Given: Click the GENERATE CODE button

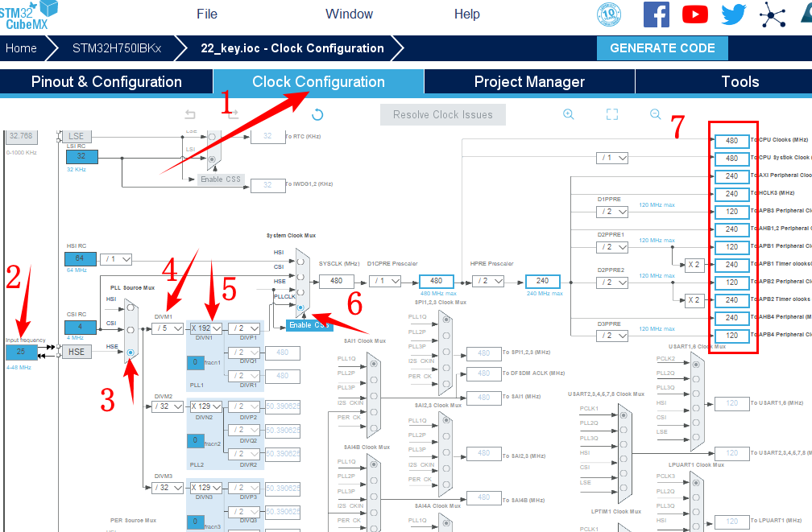Looking at the screenshot, I should (662, 48).
